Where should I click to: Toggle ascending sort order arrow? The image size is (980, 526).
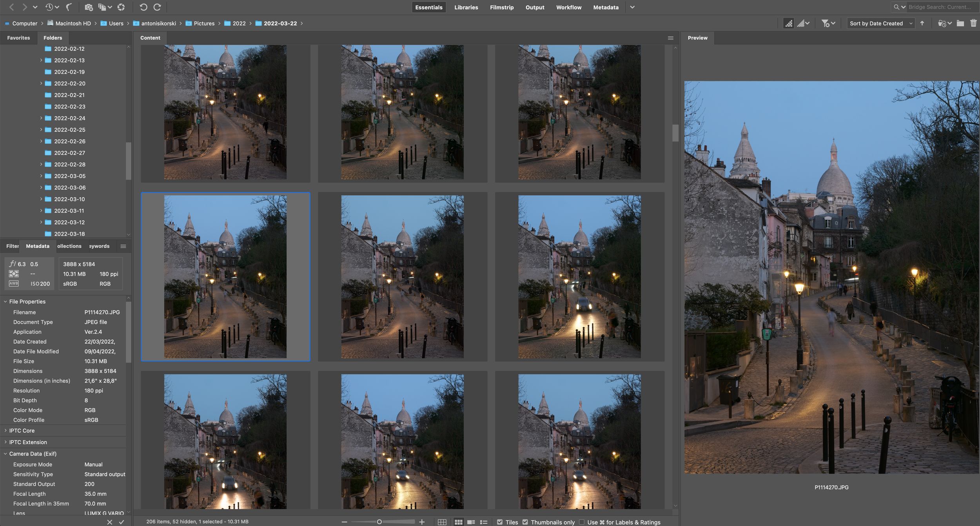point(922,24)
